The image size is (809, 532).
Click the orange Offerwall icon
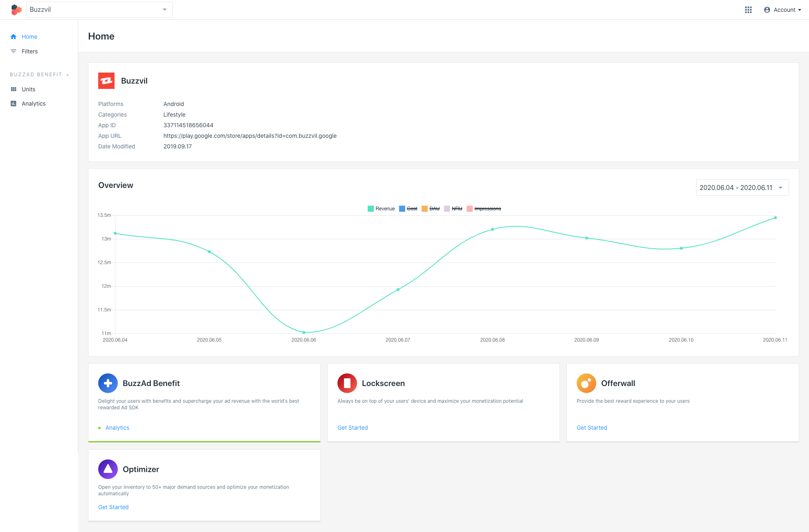tap(586, 383)
